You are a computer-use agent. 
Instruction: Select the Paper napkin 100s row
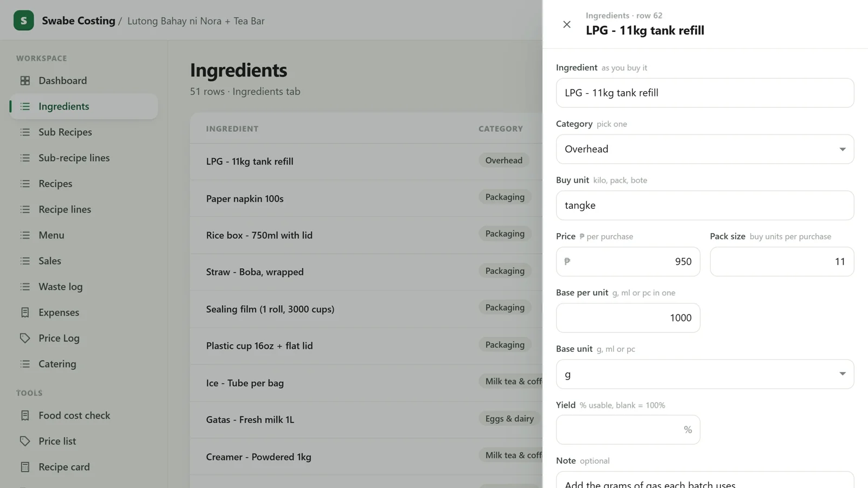366,198
